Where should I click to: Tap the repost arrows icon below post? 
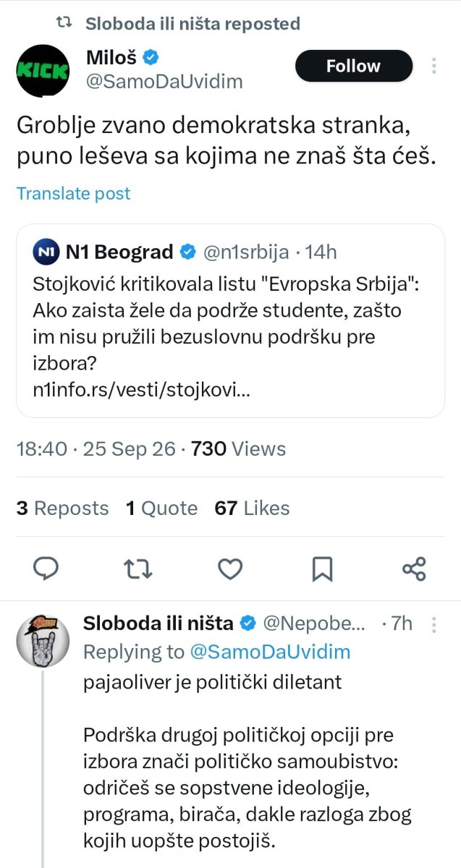click(138, 569)
